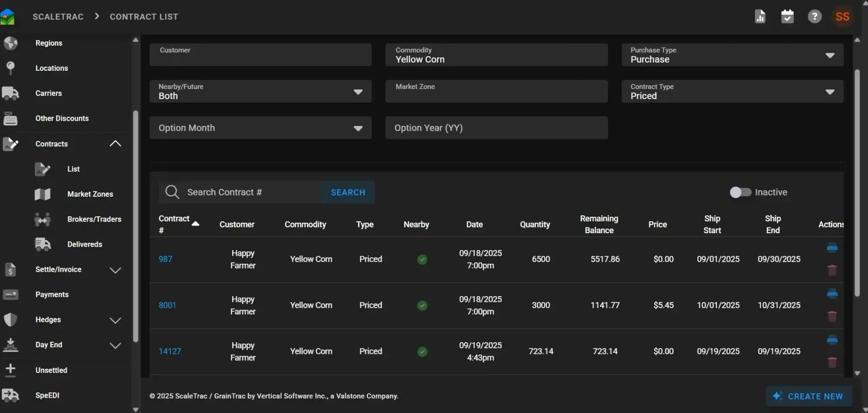
Task: Select the Carriers truck icon in the sidebar
Action: tap(10, 93)
